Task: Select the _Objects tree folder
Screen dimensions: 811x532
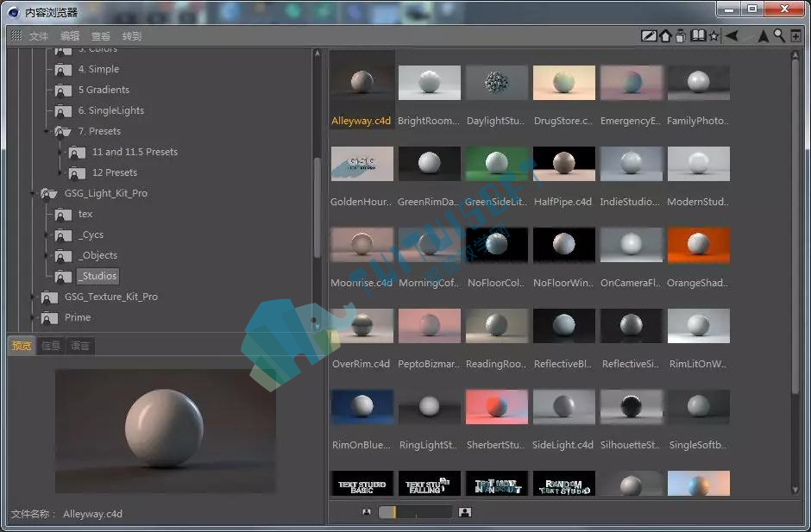Action: point(97,255)
